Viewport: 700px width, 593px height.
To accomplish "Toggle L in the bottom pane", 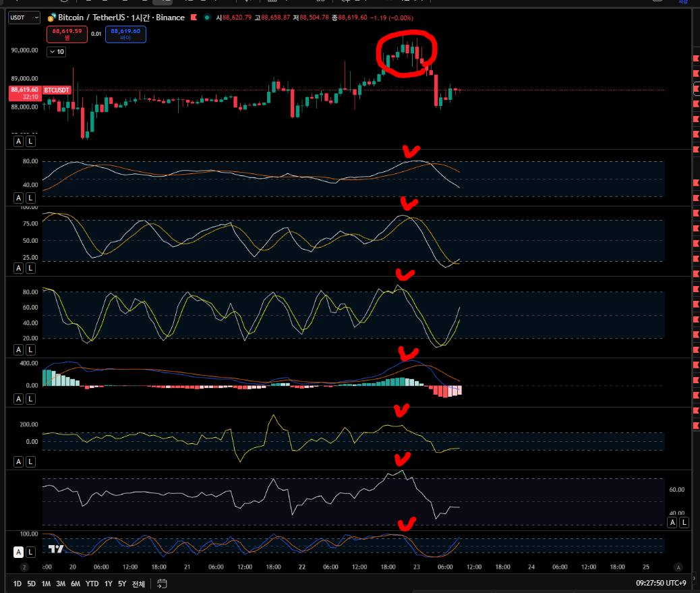I will tap(30, 552).
